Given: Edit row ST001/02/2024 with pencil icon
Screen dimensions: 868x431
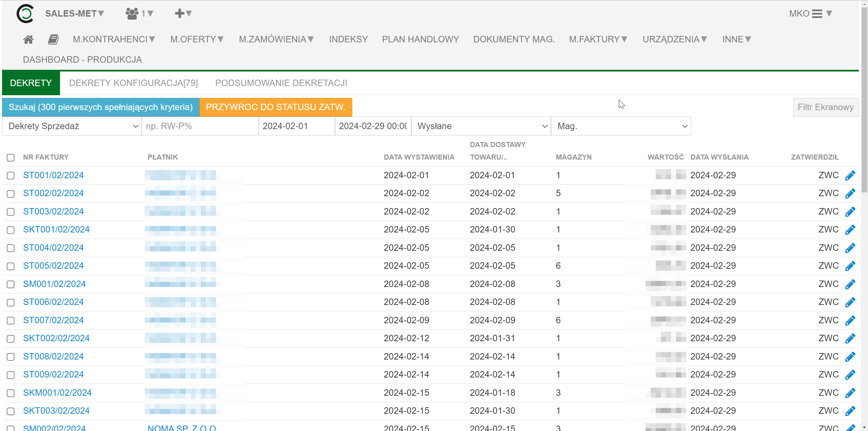Looking at the screenshot, I should click(850, 176).
